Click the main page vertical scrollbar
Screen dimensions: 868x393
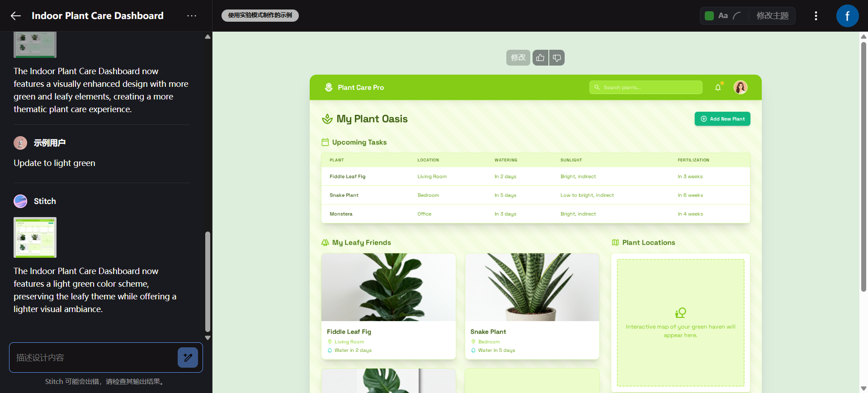[x=863, y=166]
